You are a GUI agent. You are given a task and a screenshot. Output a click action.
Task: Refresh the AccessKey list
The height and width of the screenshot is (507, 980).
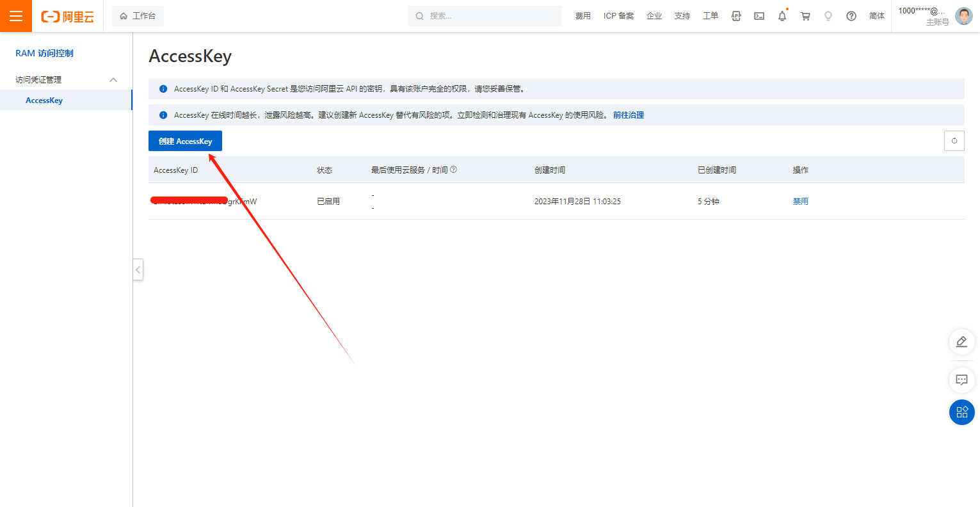tap(954, 141)
